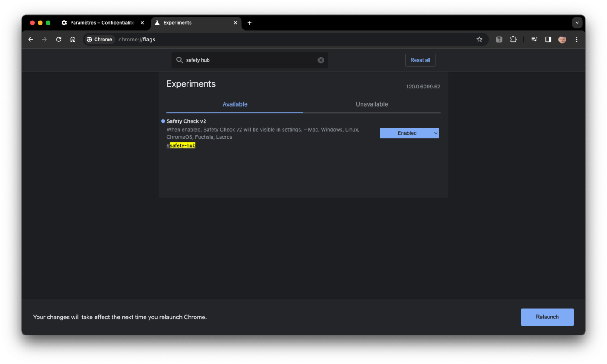Screen dimensions: 607x364
Task: Switch to the Available flags tab
Action: pos(235,104)
